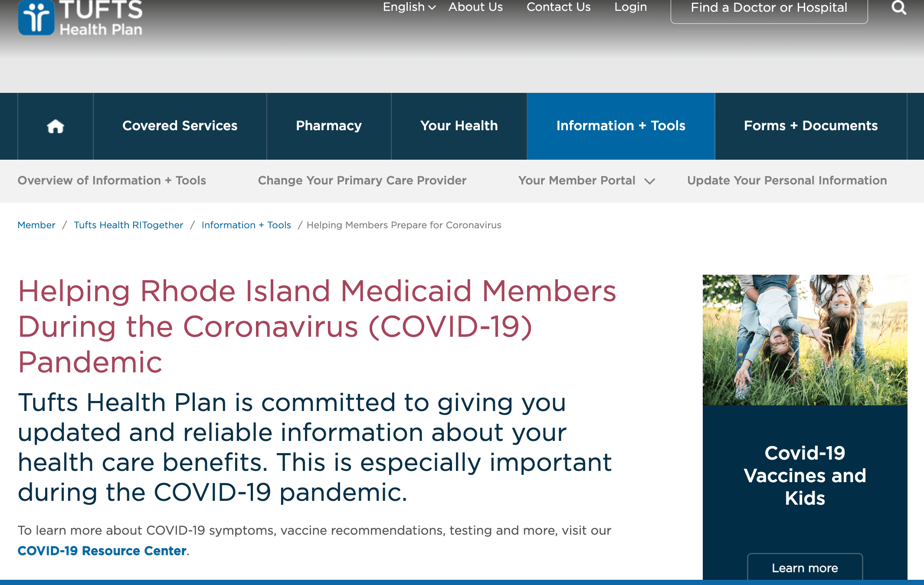The height and width of the screenshot is (585, 924).
Task: Open the Information + Tools menu section
Action: pyautogui.click(x=620, y=125)
